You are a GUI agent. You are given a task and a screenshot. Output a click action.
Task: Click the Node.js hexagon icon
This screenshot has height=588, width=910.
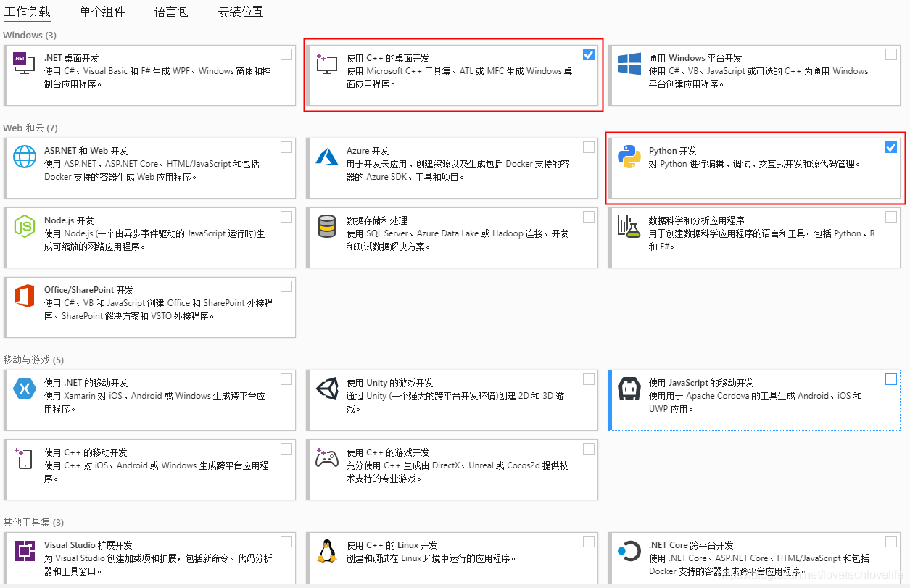[25, 226]
